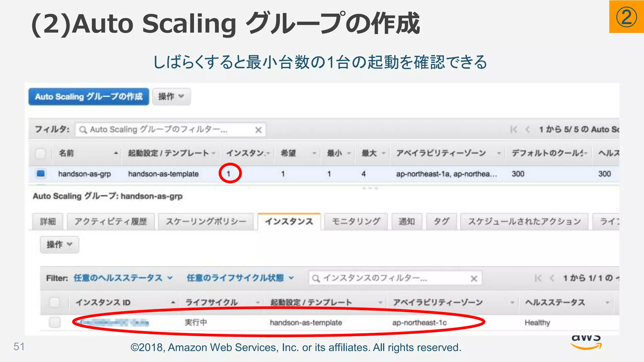
Task: Switch to the アクティビティ履歴 tab
Action: (111, 222)
